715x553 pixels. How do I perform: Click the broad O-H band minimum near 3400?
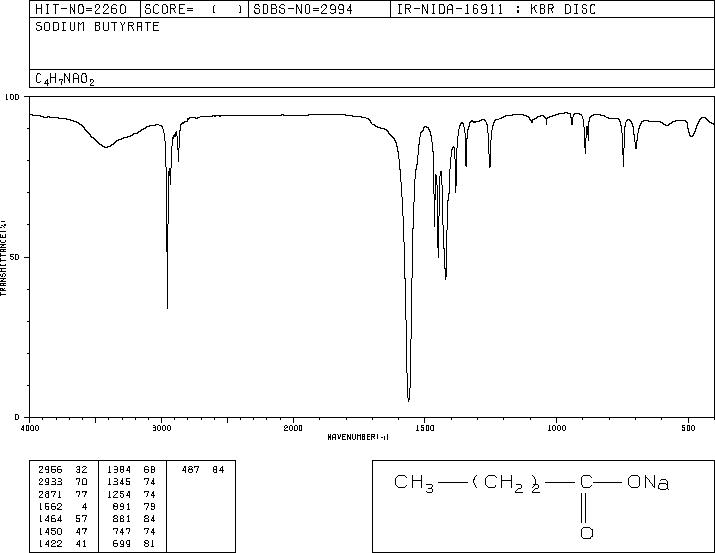[106, 146]
